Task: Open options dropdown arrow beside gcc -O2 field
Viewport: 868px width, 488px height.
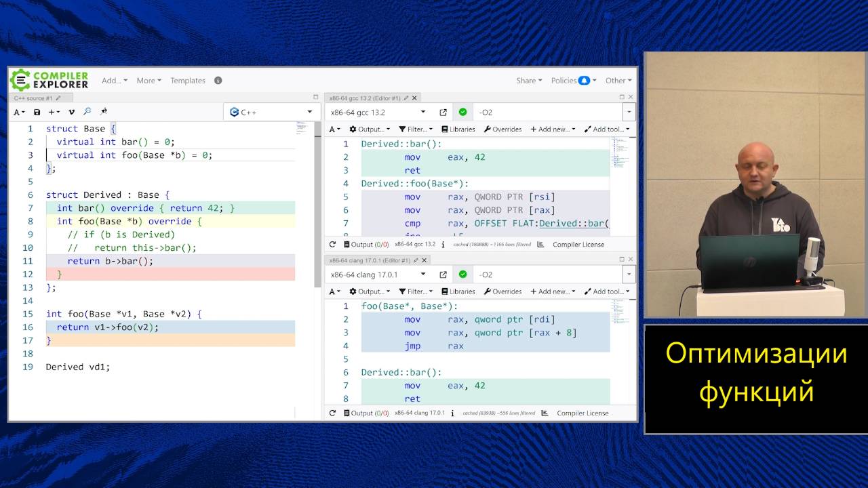Action: 629,113
